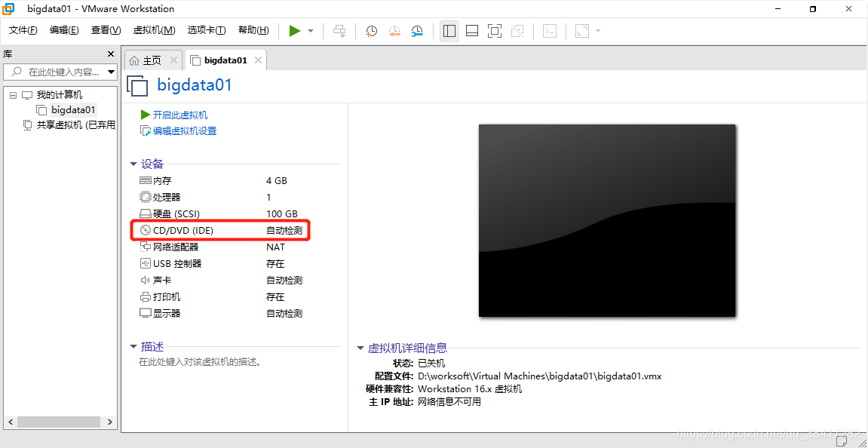Click the library horizontal scrollbar thumb
Screen dimensions: 868x448
pyautogui.click(x=59, y=422)
